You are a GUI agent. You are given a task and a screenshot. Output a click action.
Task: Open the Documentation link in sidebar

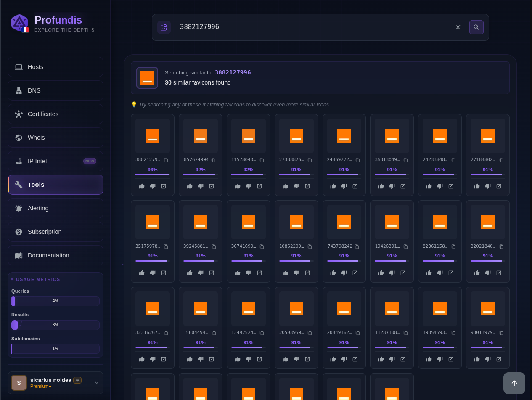(56, 255)
